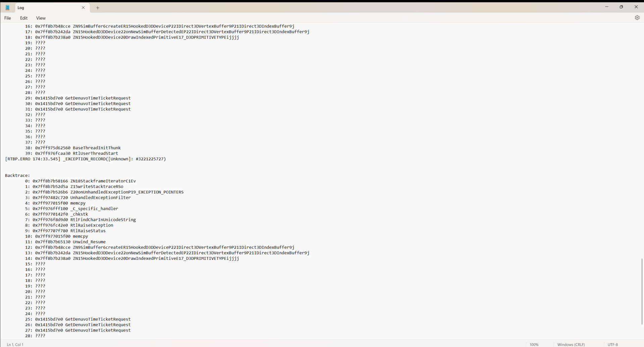This screenshot has height=347, width=644.
Task: Click line 4 memcpy entry
Action: click(55, 203)
